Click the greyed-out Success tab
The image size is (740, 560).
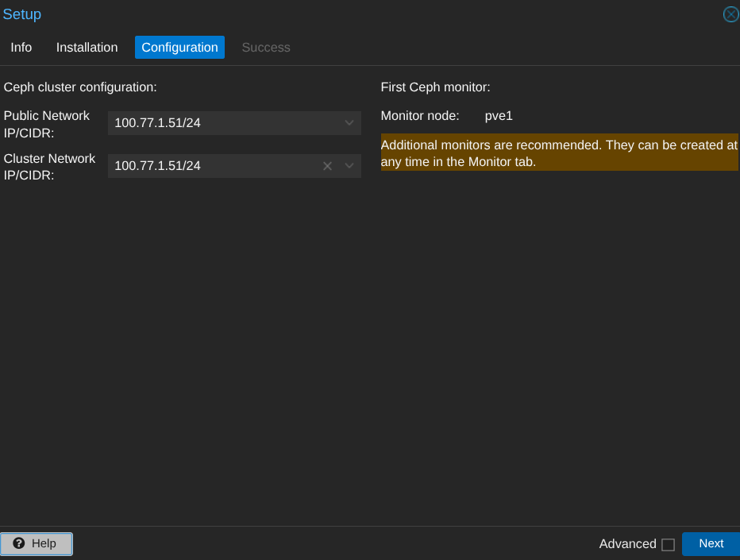(266, 48)
